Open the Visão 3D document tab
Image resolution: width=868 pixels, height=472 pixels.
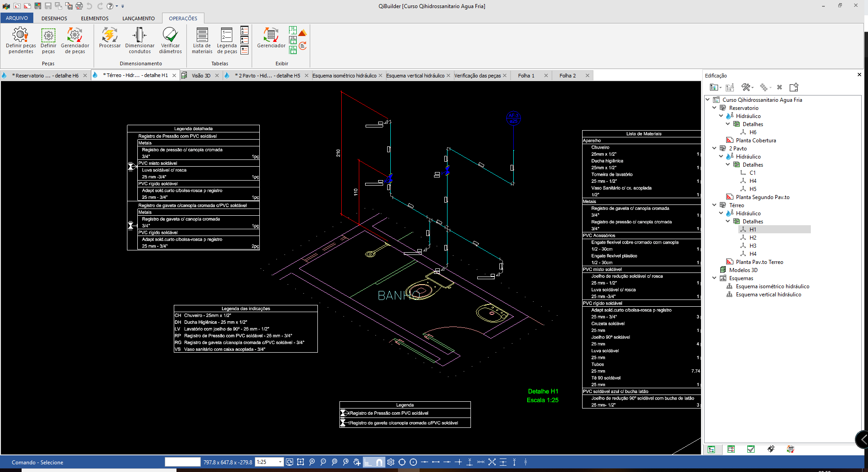click(x=201, y=75)
